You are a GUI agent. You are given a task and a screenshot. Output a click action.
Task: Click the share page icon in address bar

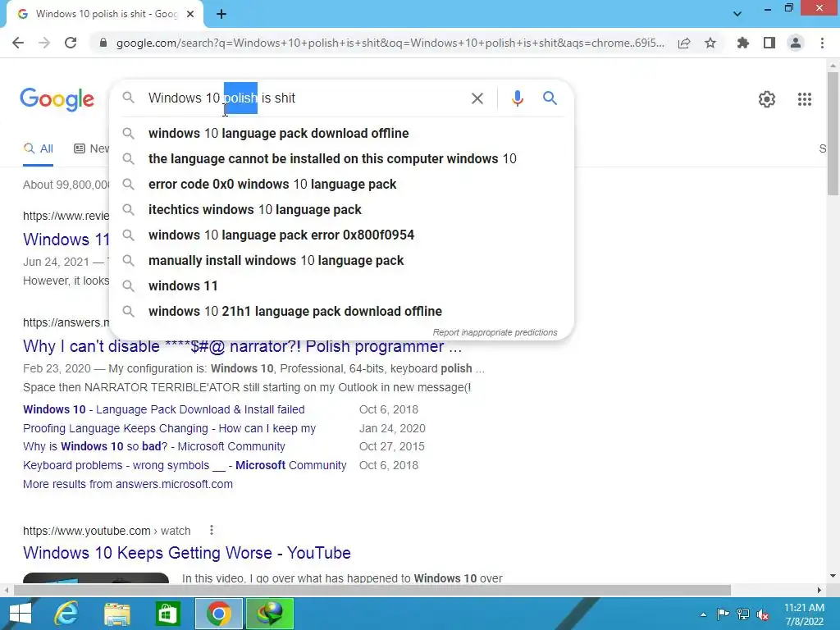684,43
